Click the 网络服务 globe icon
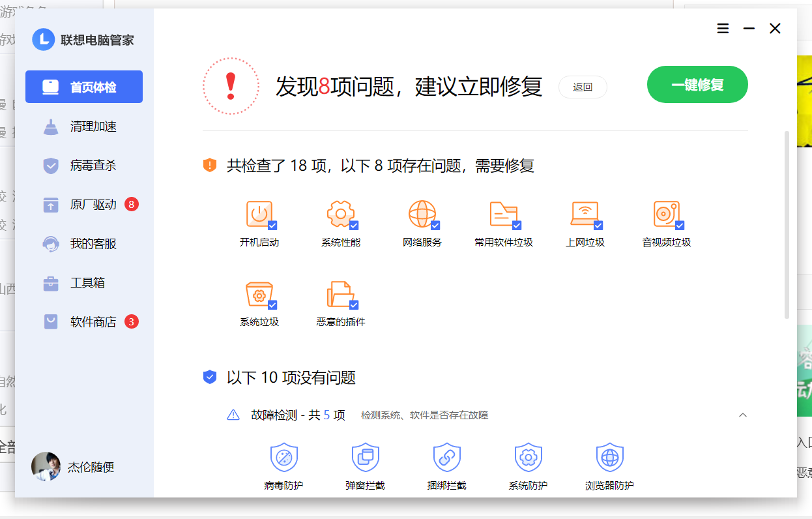The image size is (812, 519). point(422,214)
